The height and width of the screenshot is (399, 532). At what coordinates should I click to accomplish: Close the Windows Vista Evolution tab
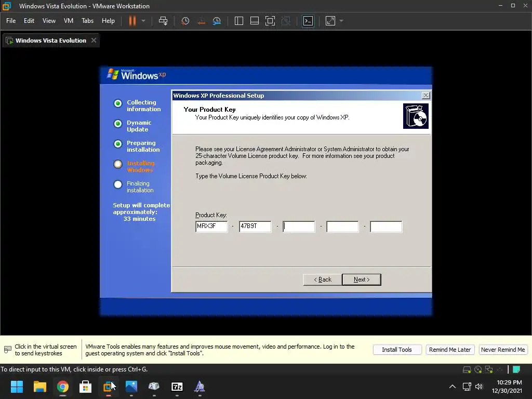click(94, 41)
